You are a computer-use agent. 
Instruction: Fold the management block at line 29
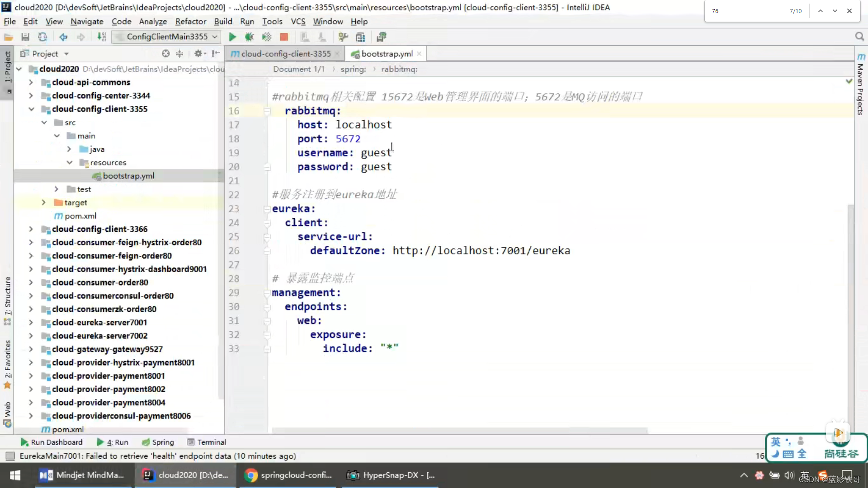[x=267, y=293]
